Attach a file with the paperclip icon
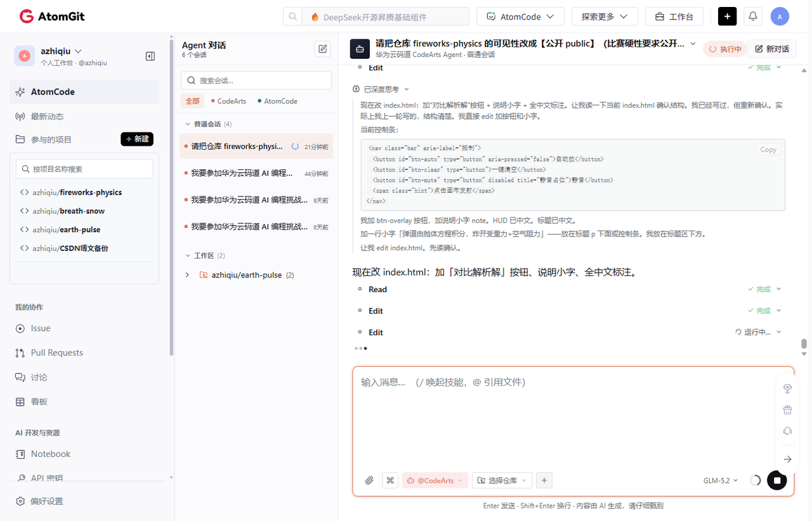812x521 pixels. 369,480
